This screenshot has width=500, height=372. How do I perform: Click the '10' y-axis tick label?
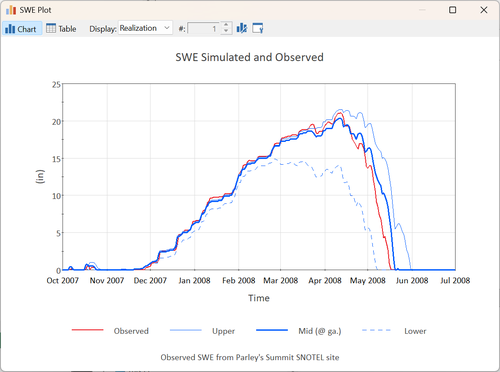(x=56, y=196)
